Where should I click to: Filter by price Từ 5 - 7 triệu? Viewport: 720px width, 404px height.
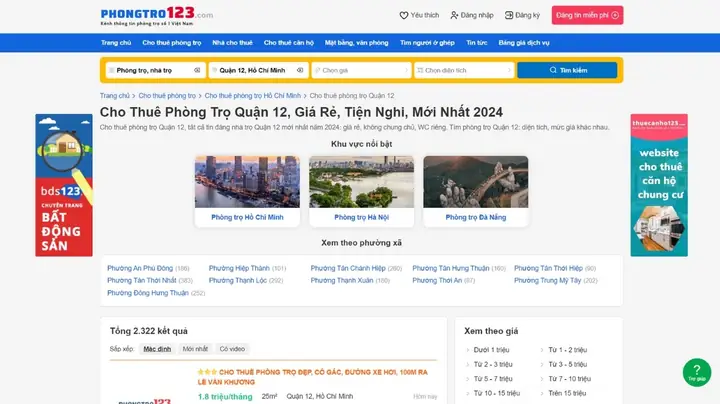[x=493, y=379]
